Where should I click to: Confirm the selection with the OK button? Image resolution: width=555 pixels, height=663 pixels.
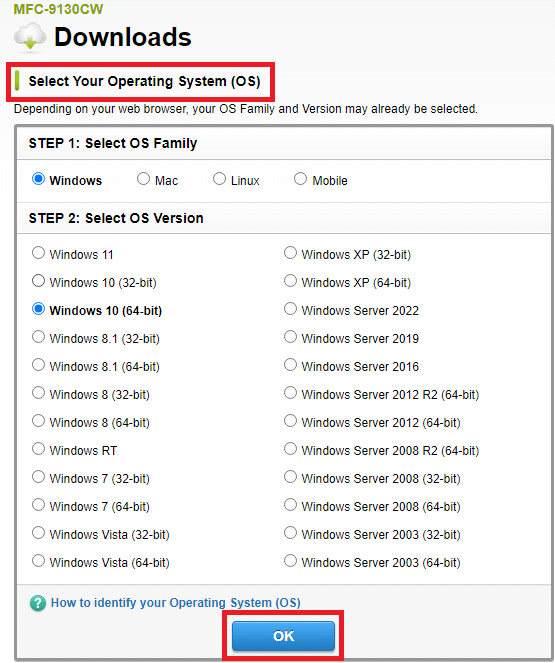283,636
